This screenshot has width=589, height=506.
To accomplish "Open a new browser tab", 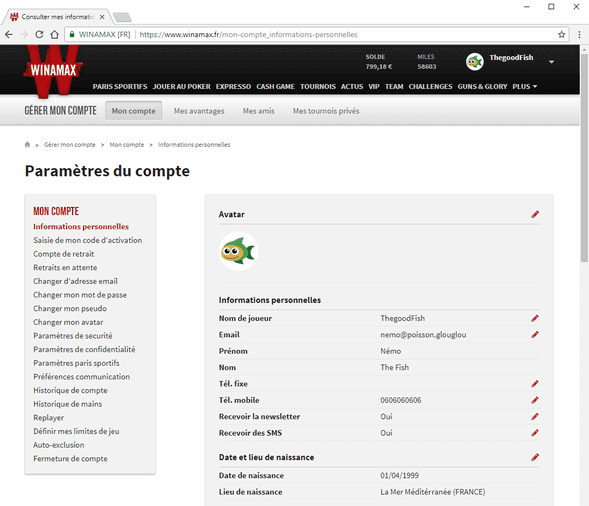I will tap(122, 17).
